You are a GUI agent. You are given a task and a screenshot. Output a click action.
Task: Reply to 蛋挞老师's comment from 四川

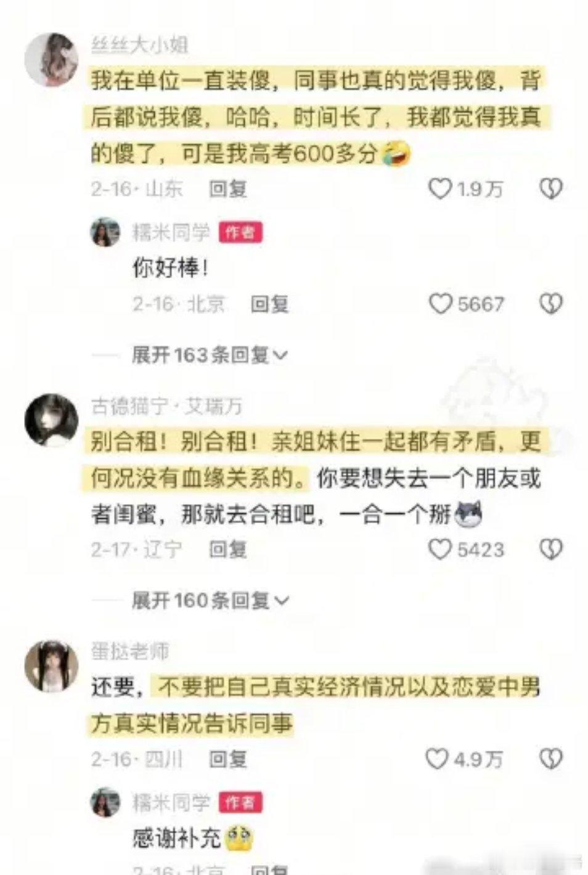pyautogui.click(x=227, y=759)
